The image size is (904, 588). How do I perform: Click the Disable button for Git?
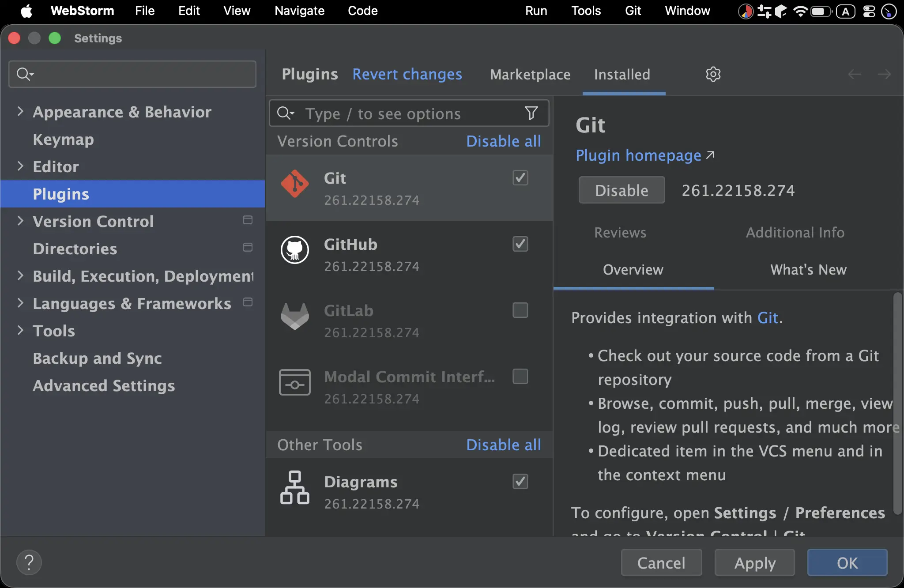pos(621,190)
